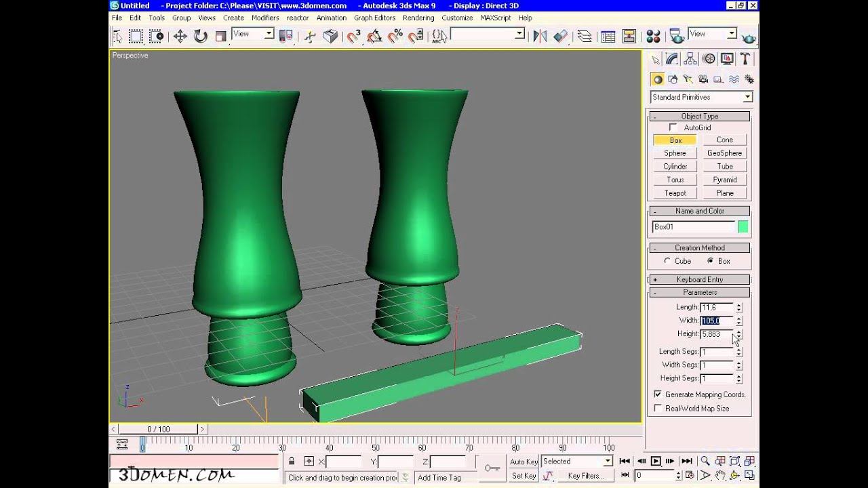This screenshot has width=868, height=488.
Task: Open the named selection sets dropdown
Action: click(488, 34)
